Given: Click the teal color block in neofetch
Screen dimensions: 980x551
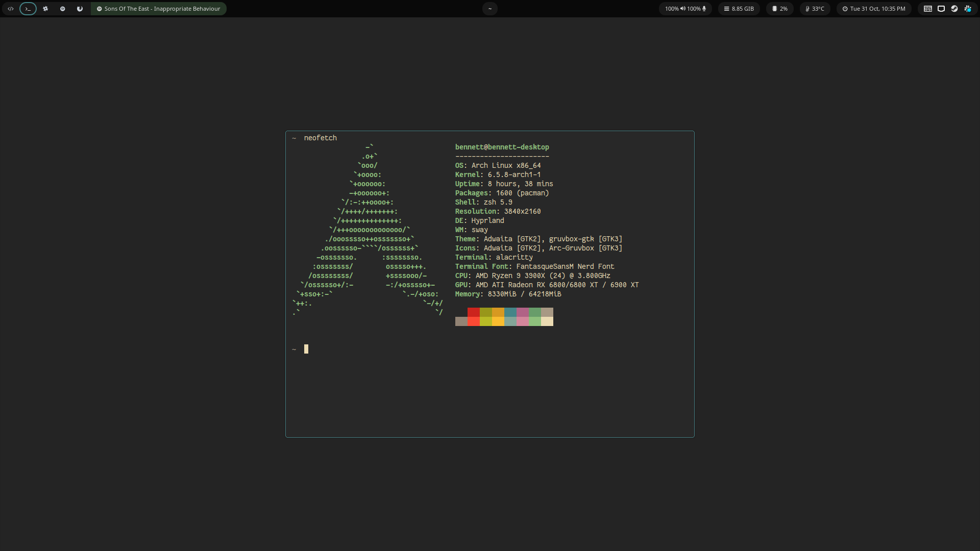Looking at the screenshot, I should click(x=510, y=312).
